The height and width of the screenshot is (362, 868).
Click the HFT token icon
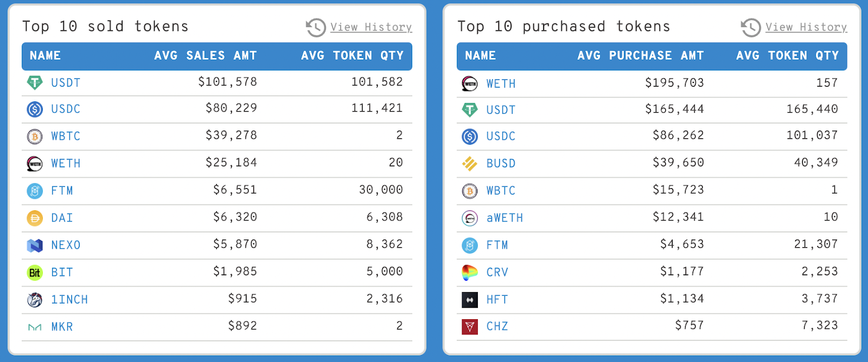coord(470,300)
